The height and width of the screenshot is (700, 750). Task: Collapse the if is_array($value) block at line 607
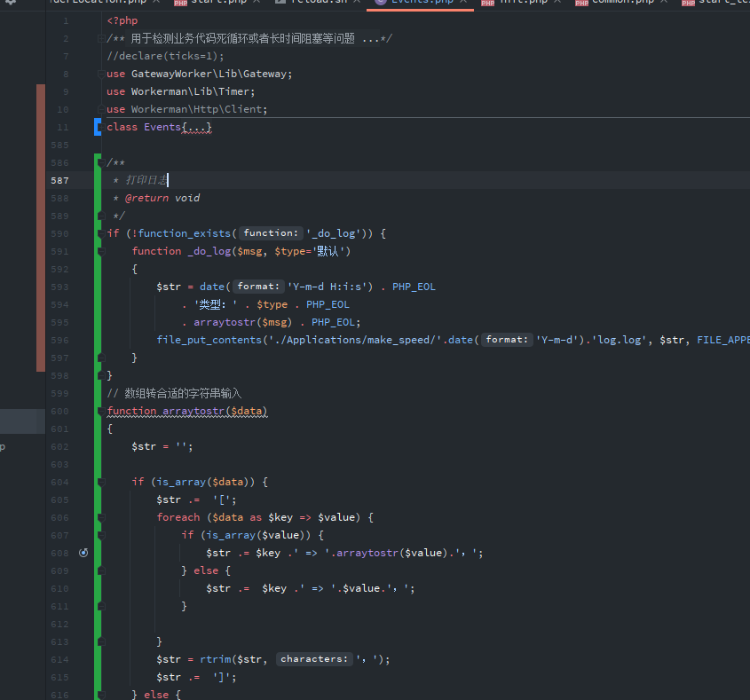pos(101,535)
